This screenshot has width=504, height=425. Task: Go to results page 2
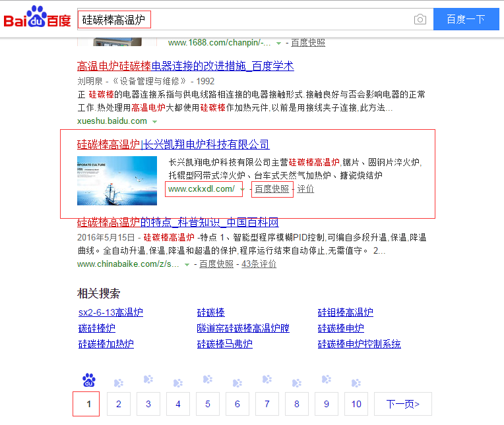tap(119, 404)
